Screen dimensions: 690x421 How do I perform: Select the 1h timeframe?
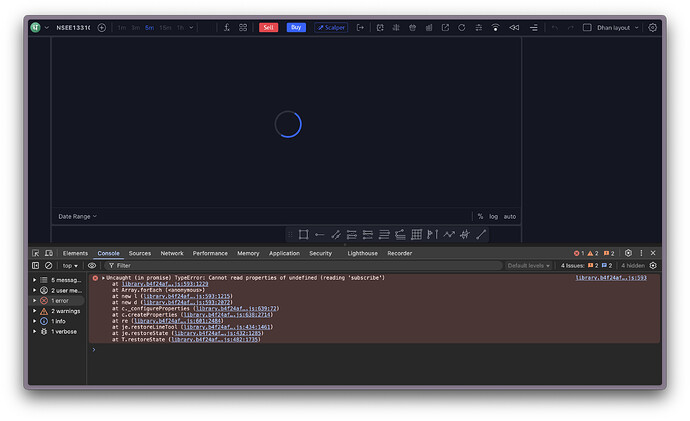(180, 28)
